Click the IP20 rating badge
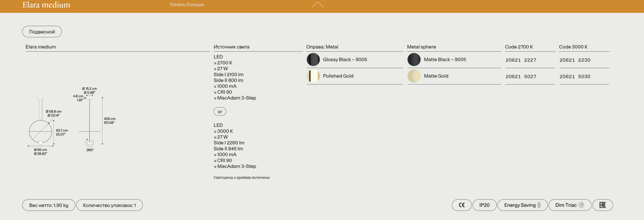 [484, 205]
